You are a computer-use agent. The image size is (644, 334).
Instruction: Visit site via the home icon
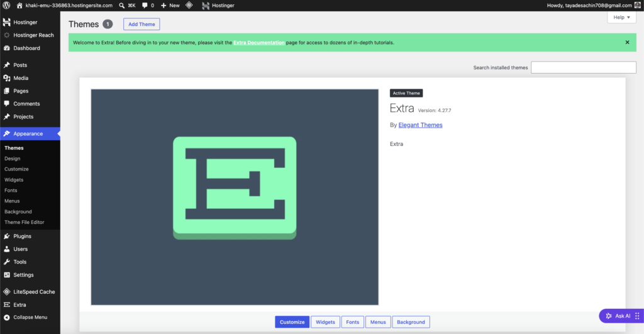(19, 5)
